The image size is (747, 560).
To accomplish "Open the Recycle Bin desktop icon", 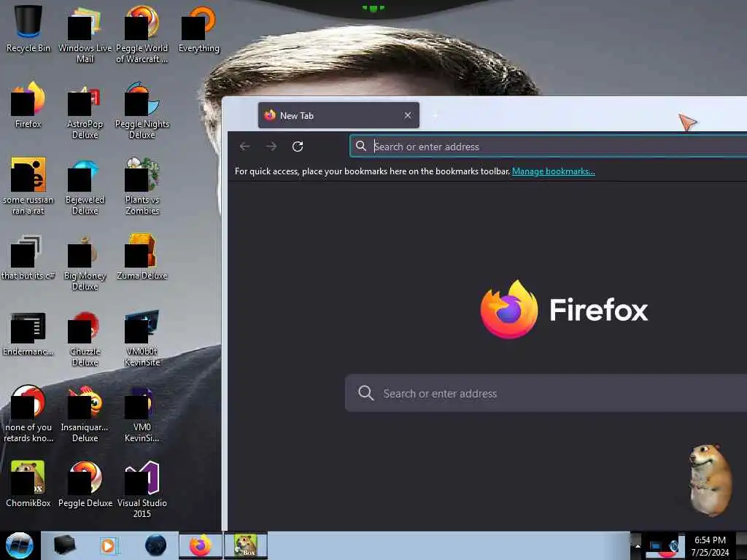I will pyautogui.click(x=28, y=28).
